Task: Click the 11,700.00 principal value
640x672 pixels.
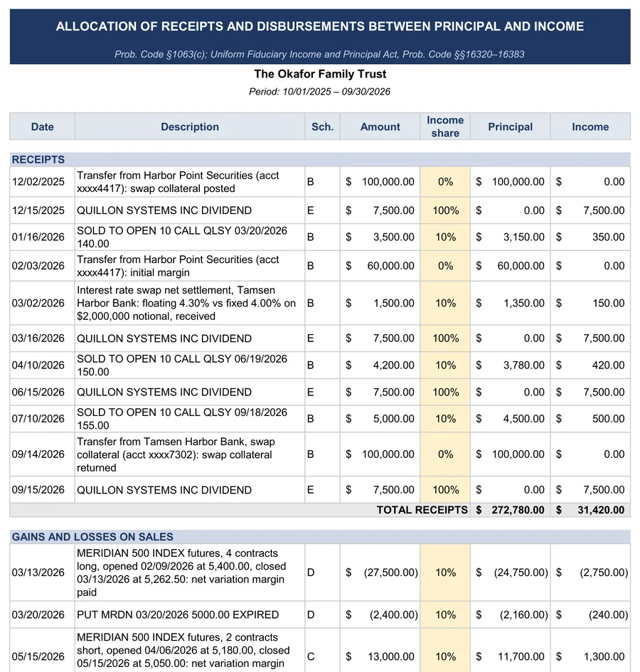Action: [521, 656]
